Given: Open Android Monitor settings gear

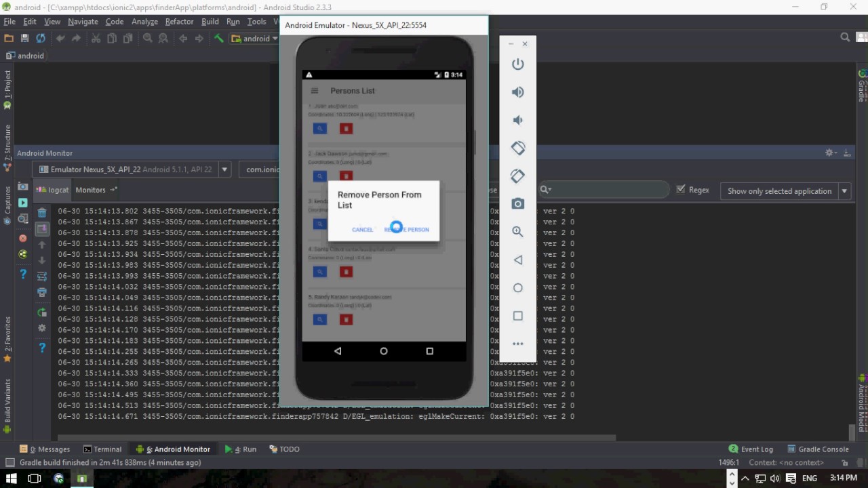Looking at the screenshot, I should click(x=829, y=153).
